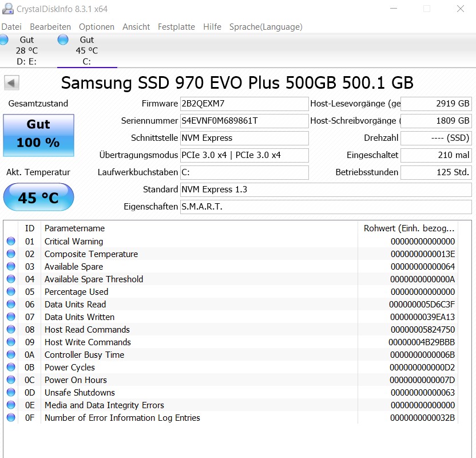Click the blue health orb for drive C:

pyautogui.click(x=63, y=40)
